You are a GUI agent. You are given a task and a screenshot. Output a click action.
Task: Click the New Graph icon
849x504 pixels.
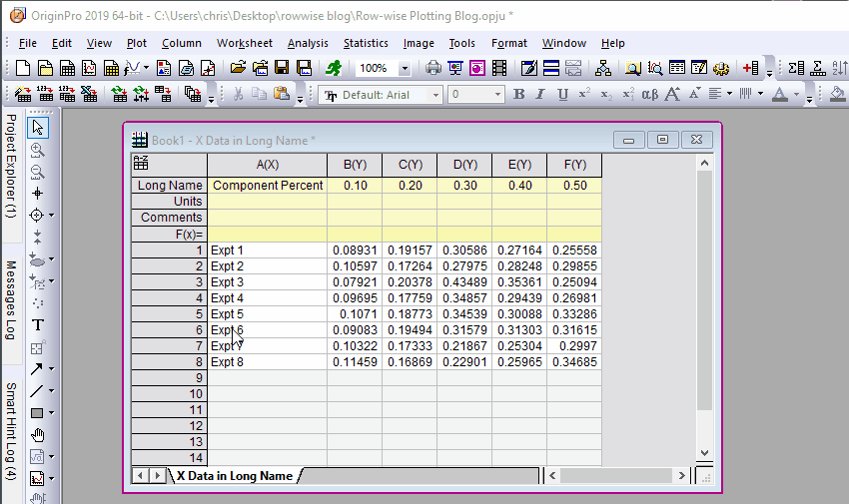89,68
